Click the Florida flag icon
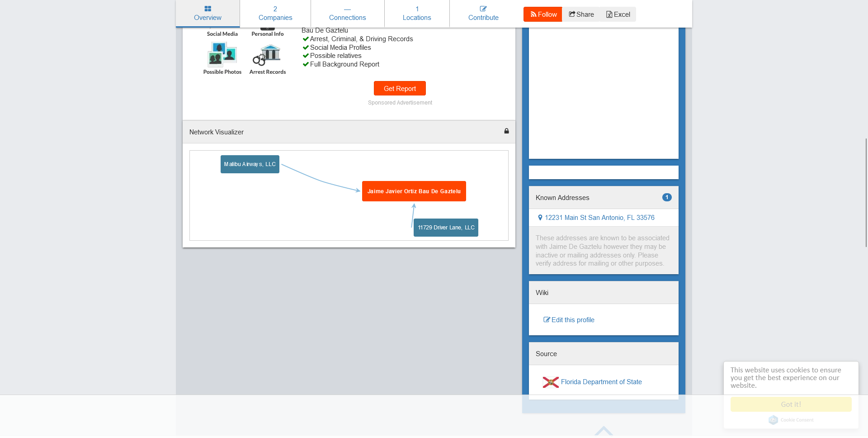Viewport: 868px width, 438px height. 551,382
